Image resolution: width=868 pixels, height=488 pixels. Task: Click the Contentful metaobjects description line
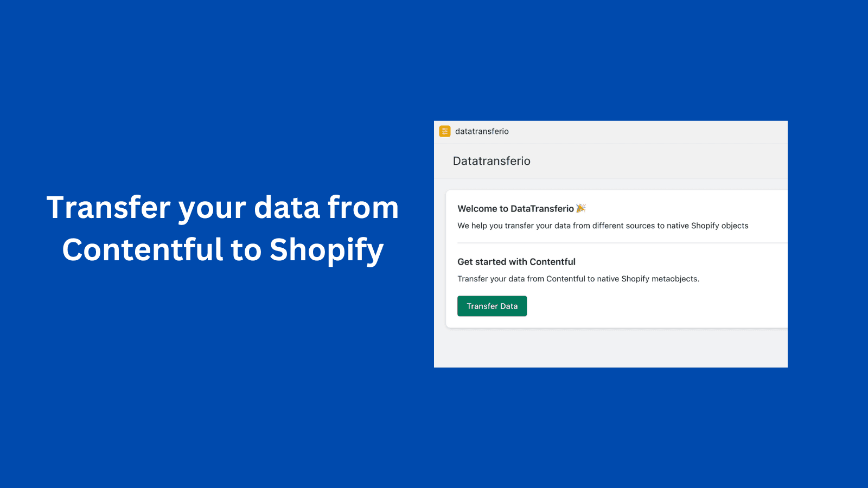(x=578, y=279)
